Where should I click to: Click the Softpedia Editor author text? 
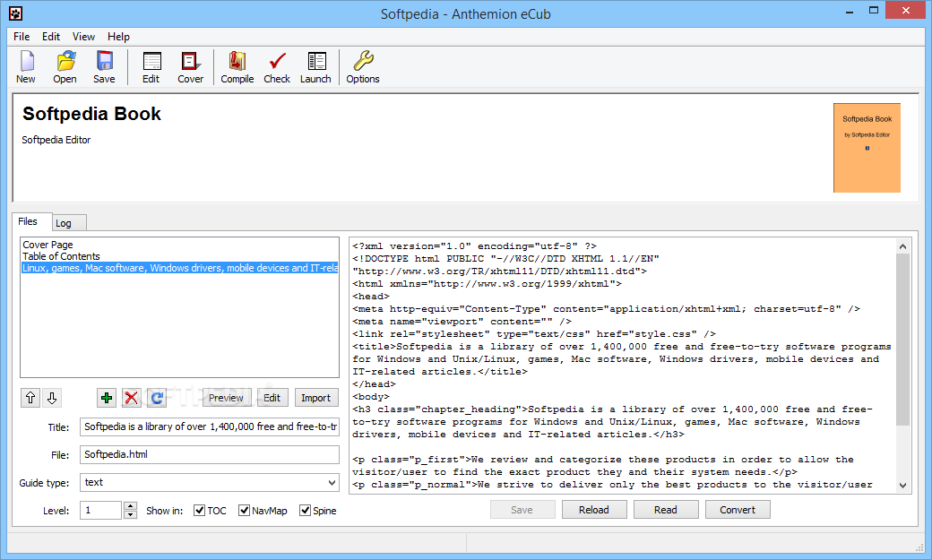(56, 140)
